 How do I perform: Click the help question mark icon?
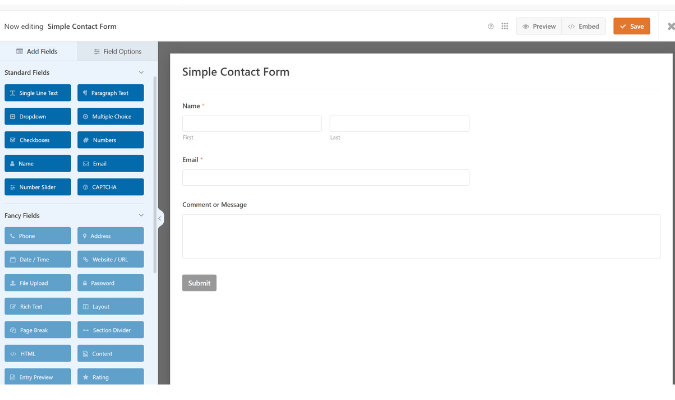pyautogui.click(x=490, y=26)
